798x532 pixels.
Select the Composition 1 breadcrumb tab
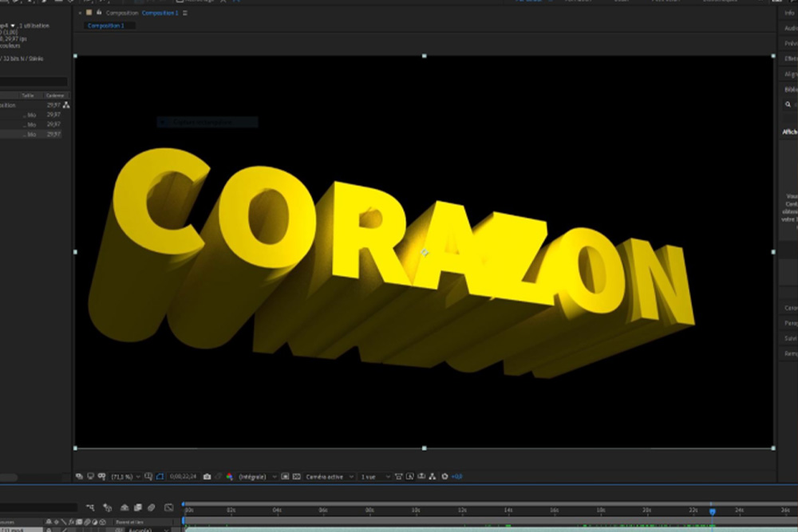pyautogui.click(x=105, y=26)
